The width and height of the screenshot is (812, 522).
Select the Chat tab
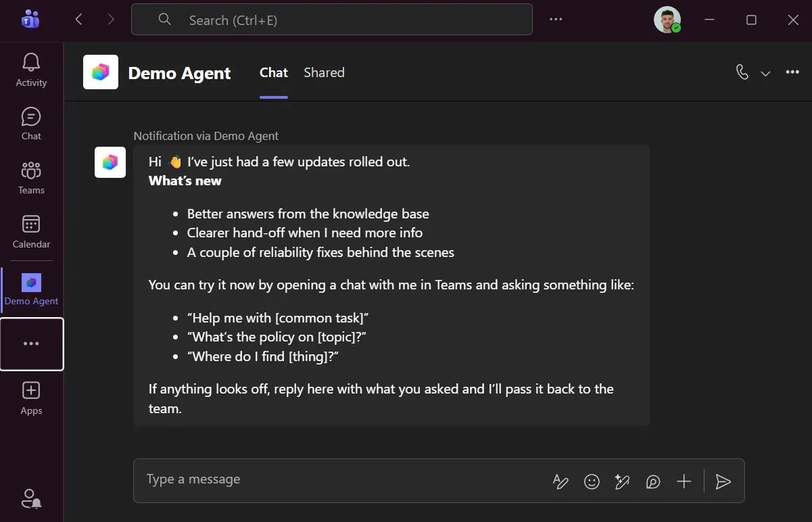pyautogui.click(x=274, y=72)
